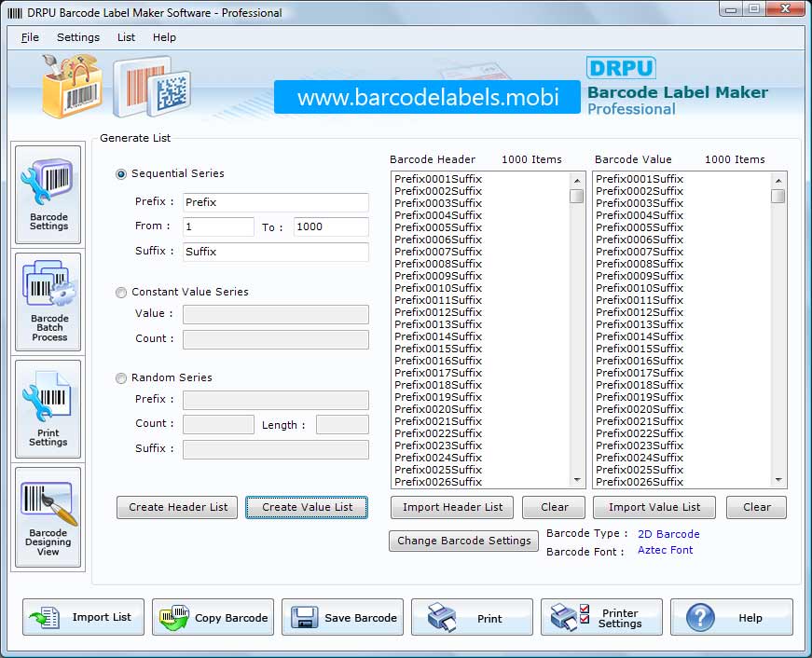Click the Printer Settings button label
Image resolution: width=812 pixels, height=658 pixels.
point(620,618)
